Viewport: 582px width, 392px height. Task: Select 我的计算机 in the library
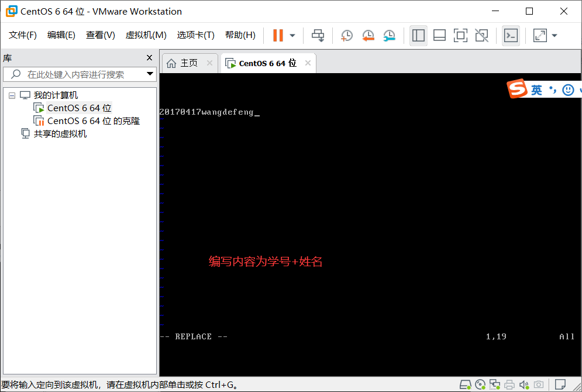tap(56, 95)
